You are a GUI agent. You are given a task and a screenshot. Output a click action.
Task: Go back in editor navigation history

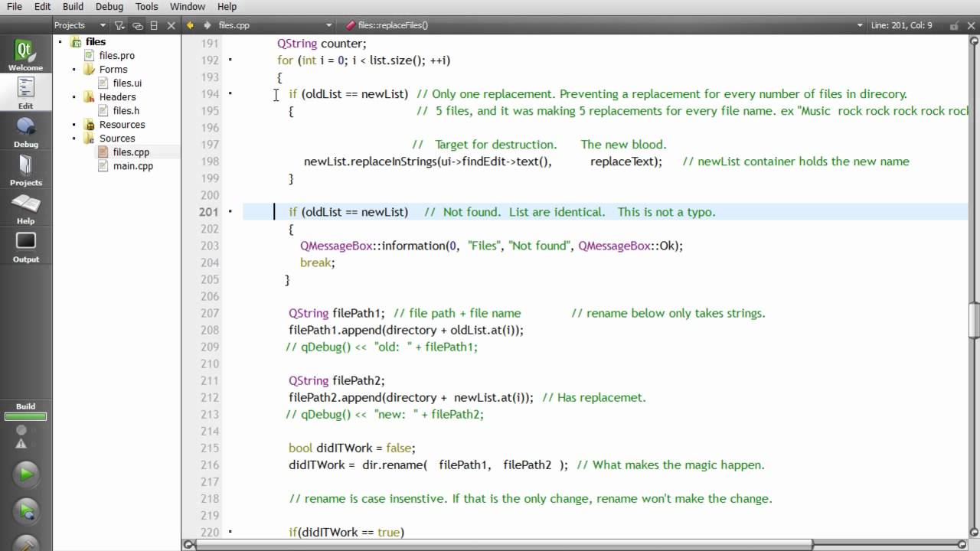[191, 25]
